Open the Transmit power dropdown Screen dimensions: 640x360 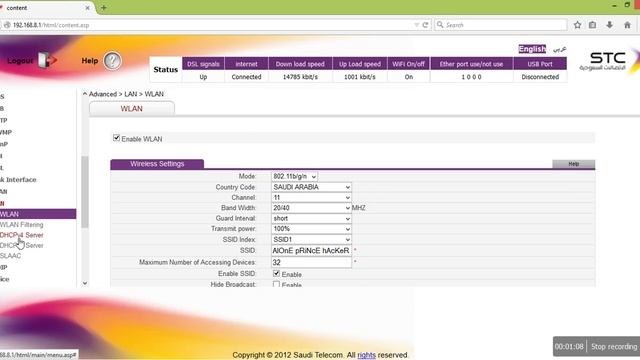coord(311,229)
